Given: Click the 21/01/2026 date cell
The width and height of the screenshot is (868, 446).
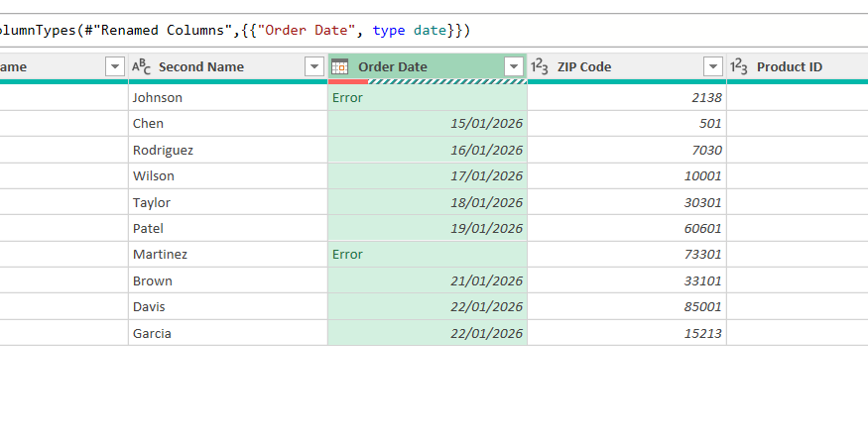Looking at the screenshot, I should 428,280.
